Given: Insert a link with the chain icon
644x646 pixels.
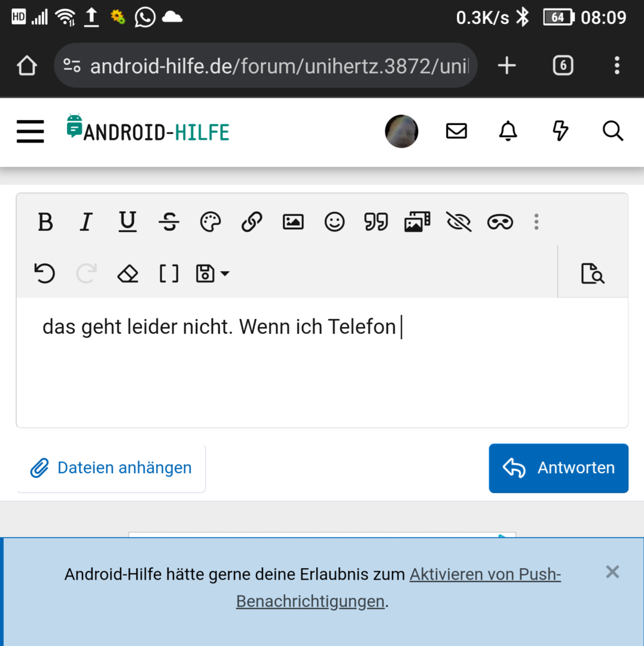Looking at the screenshot, I should click(x=252, y=223).
